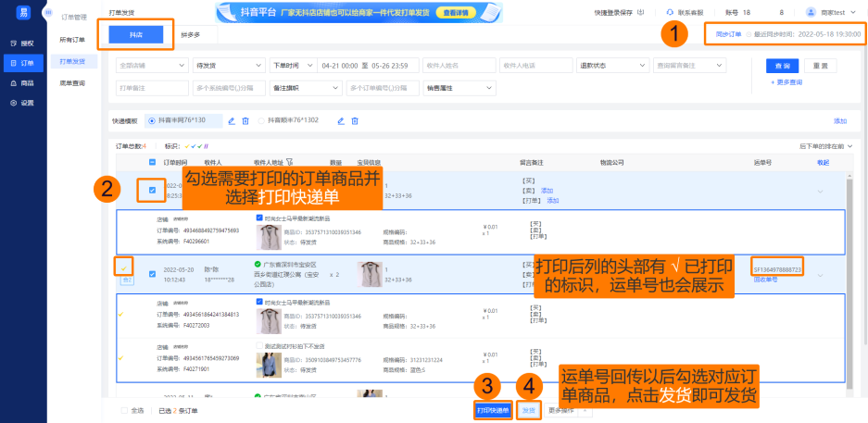Click the blue shirt product thumbnail
The height and width of the screenshot is (423, 868).
(269, 365)
